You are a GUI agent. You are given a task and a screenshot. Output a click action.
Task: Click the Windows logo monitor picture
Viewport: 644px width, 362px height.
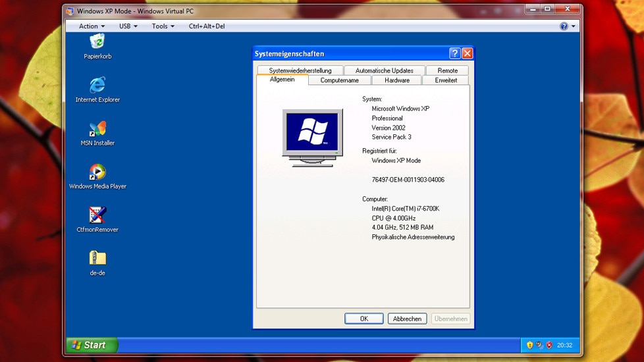coord(313,138)
